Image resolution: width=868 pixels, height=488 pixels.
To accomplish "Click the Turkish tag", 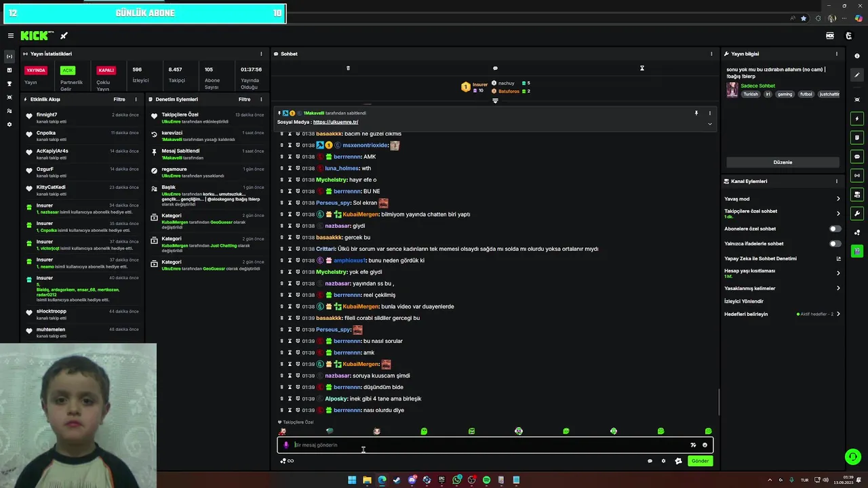I will [x=751, y=94].
